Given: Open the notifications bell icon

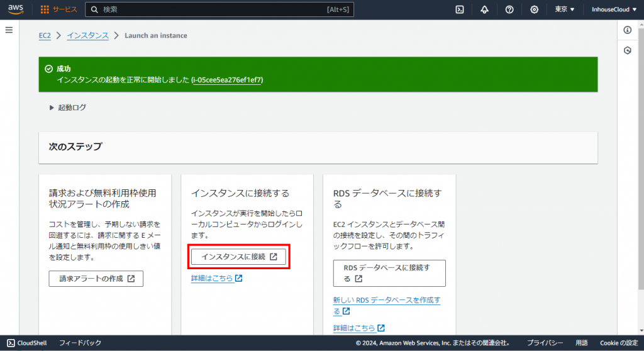Looking at the screenshot, I should 484,9.
